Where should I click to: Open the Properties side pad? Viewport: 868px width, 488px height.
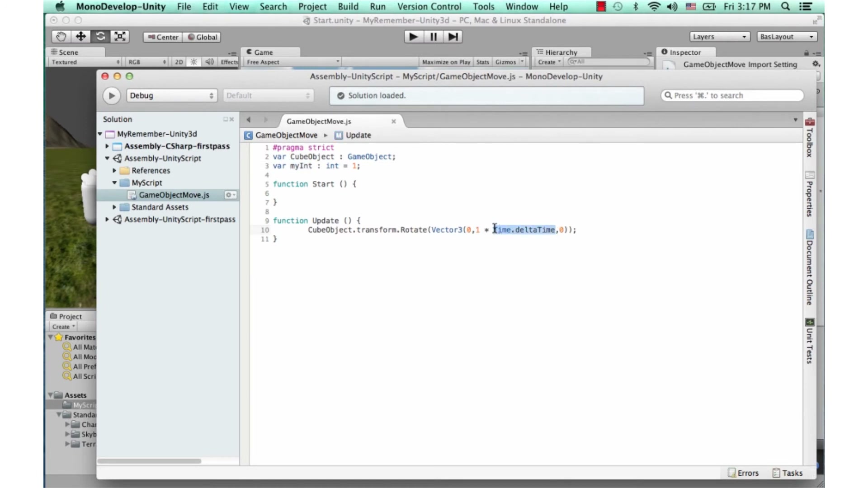(x=810, y=194)
